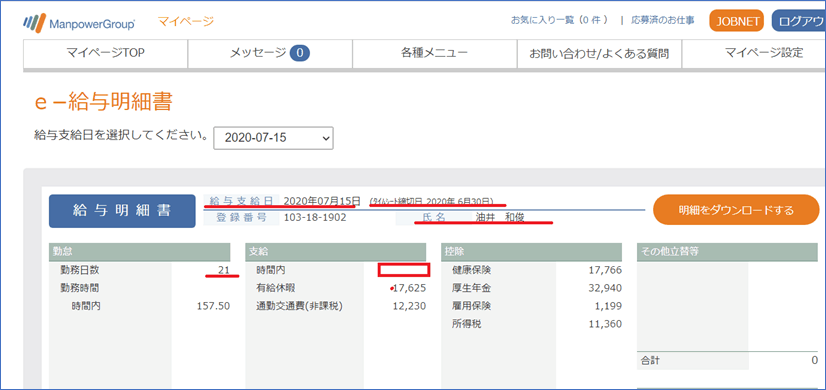Image resolution: width=826 pixels, height=390 pixels.
Task: Open the マイページ設定 tab
Action: click(754, 53)
